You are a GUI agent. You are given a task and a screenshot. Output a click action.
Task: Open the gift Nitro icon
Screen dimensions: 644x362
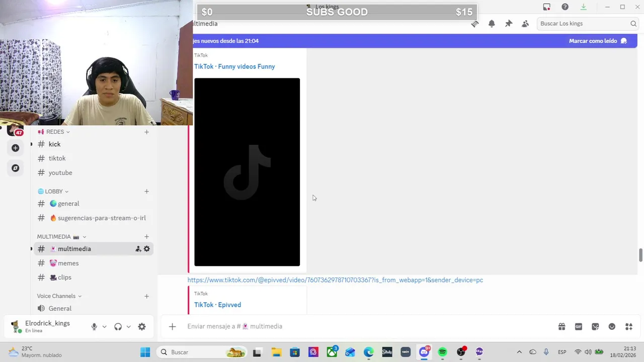coord(561,327)
